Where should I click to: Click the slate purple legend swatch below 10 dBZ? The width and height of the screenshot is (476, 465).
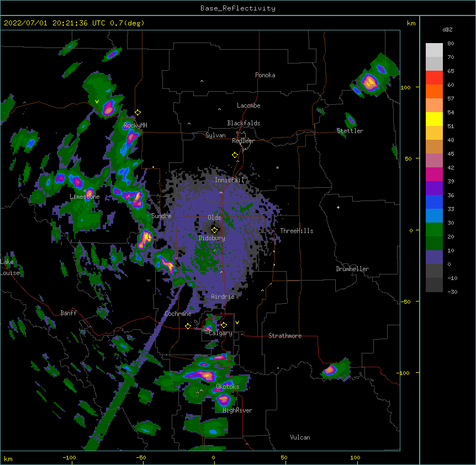coord(434,257)
